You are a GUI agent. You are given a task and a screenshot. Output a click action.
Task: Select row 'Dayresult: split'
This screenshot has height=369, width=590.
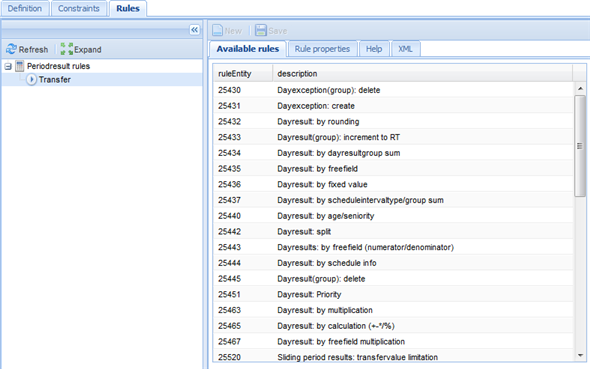click(x=393, y=232)
